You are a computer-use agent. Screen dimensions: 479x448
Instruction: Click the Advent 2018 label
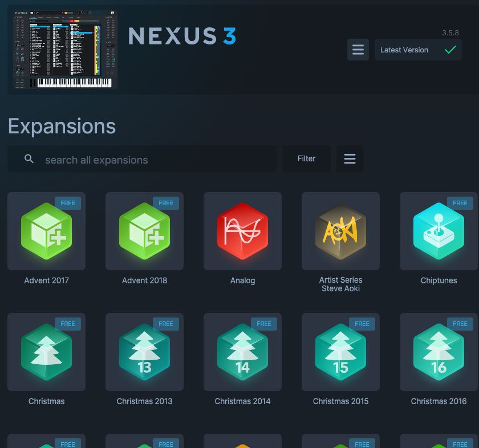coord(144,280)
